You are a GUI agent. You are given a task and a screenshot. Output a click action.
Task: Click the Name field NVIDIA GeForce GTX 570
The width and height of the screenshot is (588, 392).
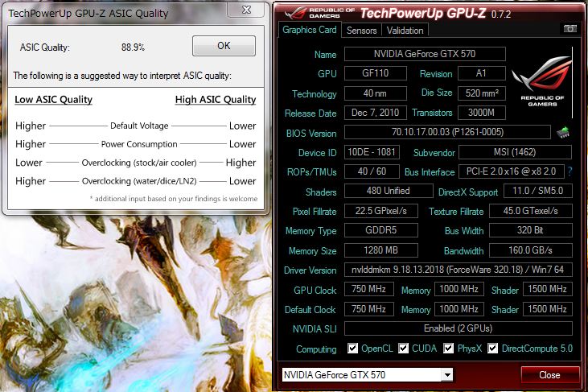(425, 54)
